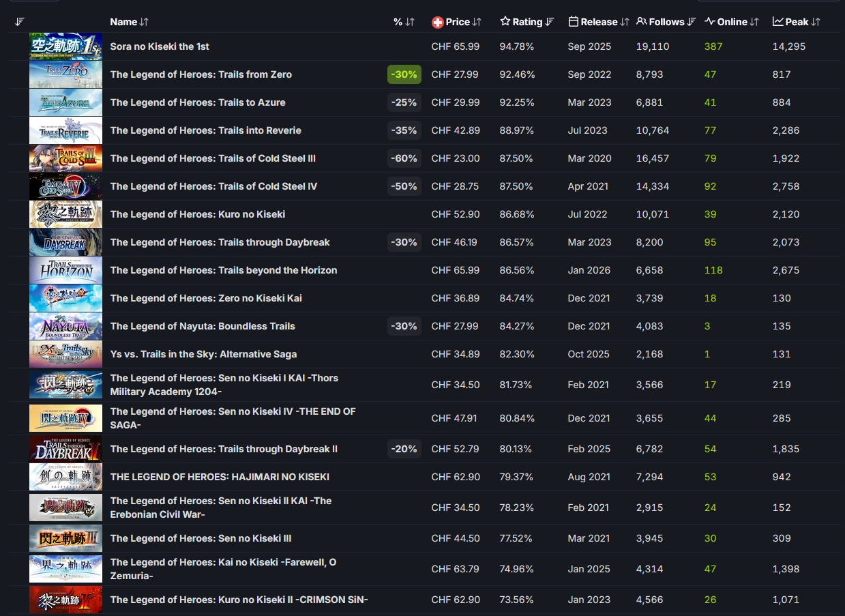
Task: Open Trails from Zero game link
Action: click(201, 74)
